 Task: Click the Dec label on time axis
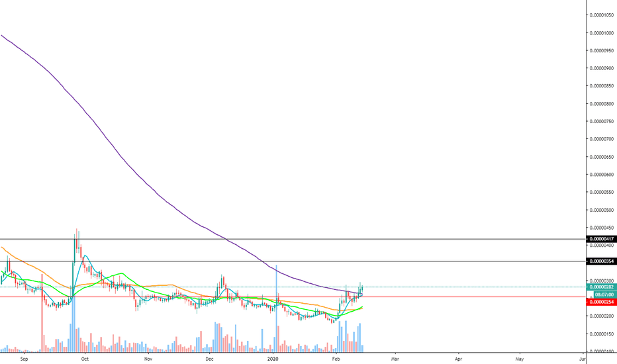[209, 359]
